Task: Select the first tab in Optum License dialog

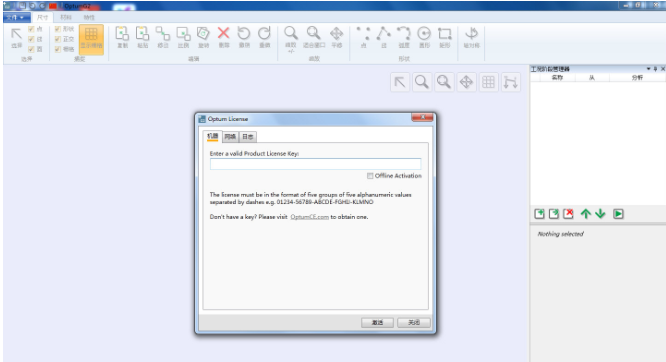Action: coord(212,136)
